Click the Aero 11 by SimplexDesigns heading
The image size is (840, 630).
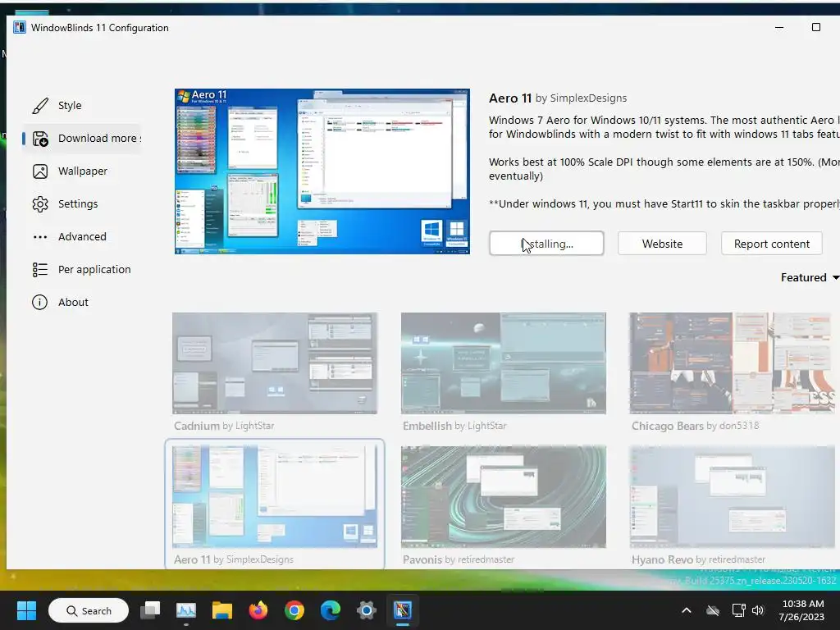coord(558,98)
